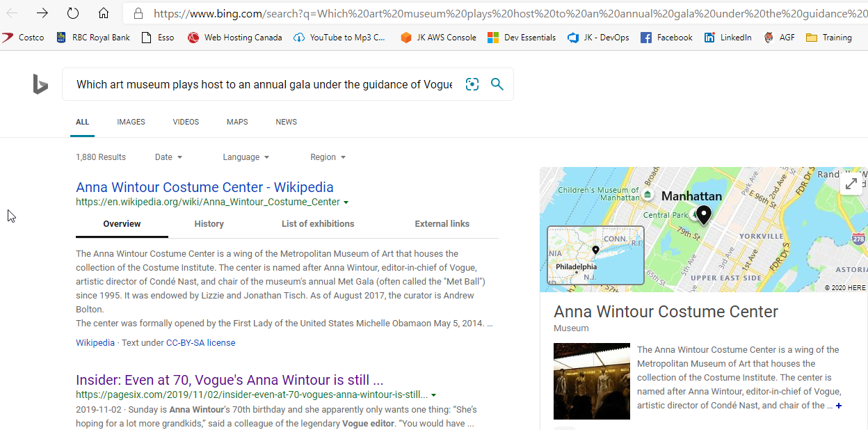Viewport: 868px width, 430px height.
Task: Open the Facebook bookmark
Action: click(x=666, y=38)
